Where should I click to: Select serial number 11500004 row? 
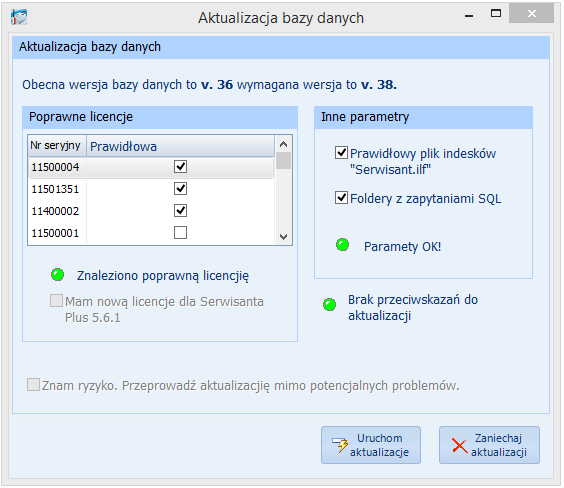151,167
